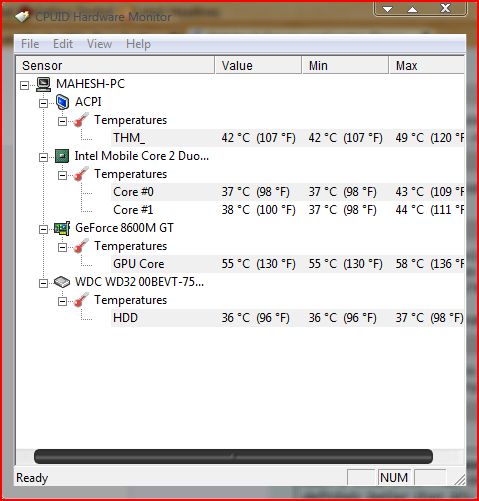Click the CPUID title bar app icon
The image size is (479, 501).
click(x=23, y=16)
